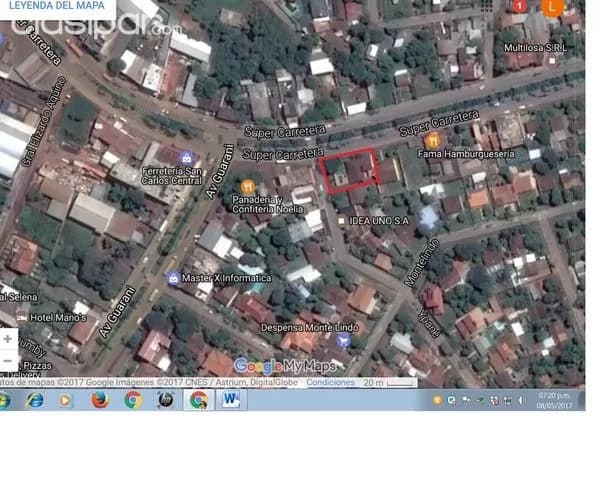
Task: Open the LEYENDA DEL MAPA panel
Action: [56, 6]
